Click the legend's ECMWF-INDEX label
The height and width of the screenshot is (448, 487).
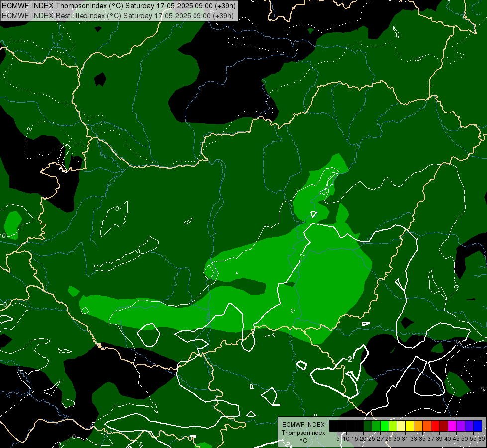(x=303, y=425)
